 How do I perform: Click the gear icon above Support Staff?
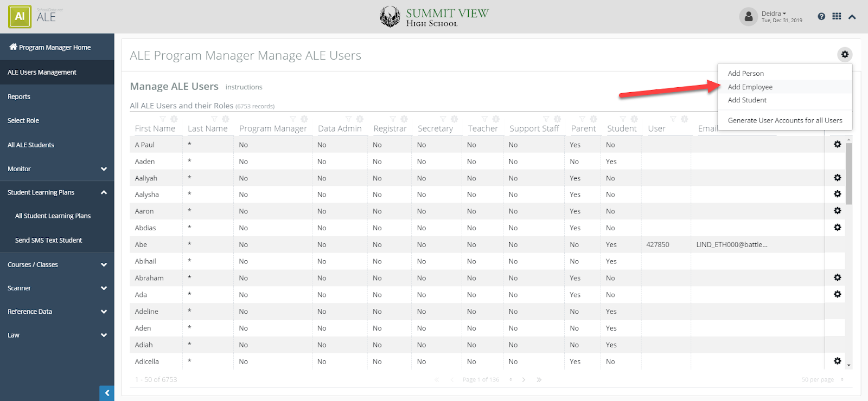tap(558, 119)
